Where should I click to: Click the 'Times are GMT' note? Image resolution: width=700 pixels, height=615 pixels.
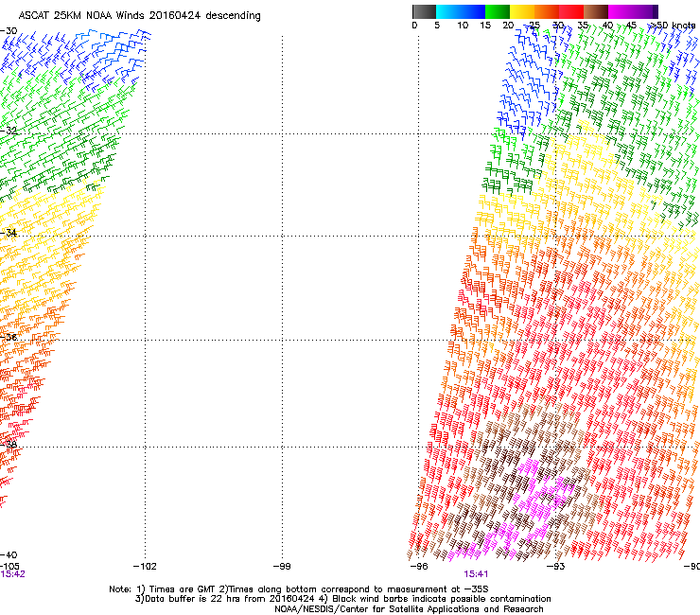tap(183, 589)
